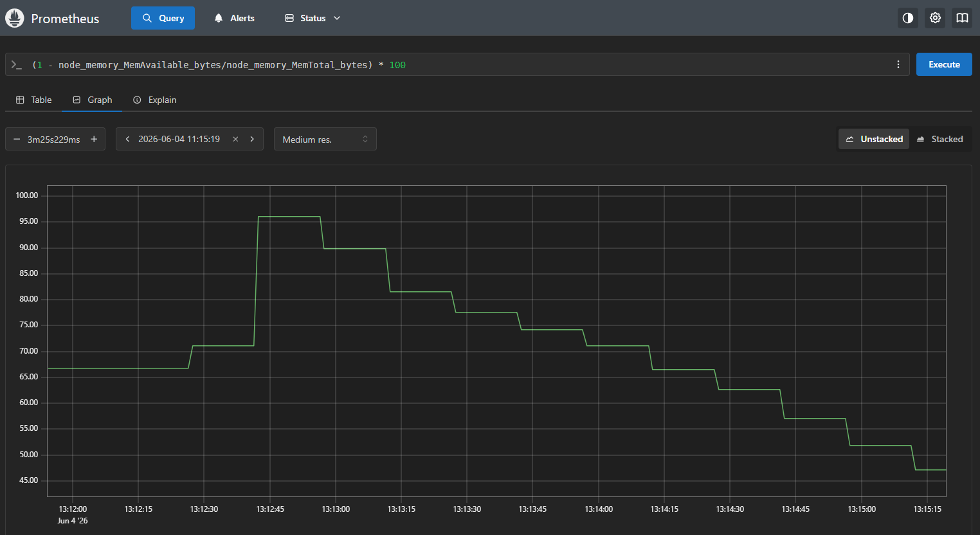
Task: Select the Explain tab
Action: click(154, 100)
